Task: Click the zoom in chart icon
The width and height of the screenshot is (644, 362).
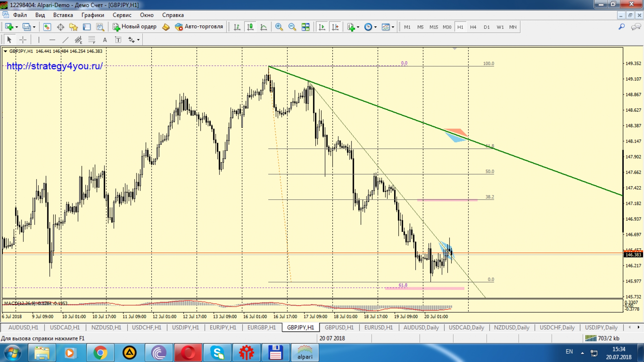Action: [279, 27]
